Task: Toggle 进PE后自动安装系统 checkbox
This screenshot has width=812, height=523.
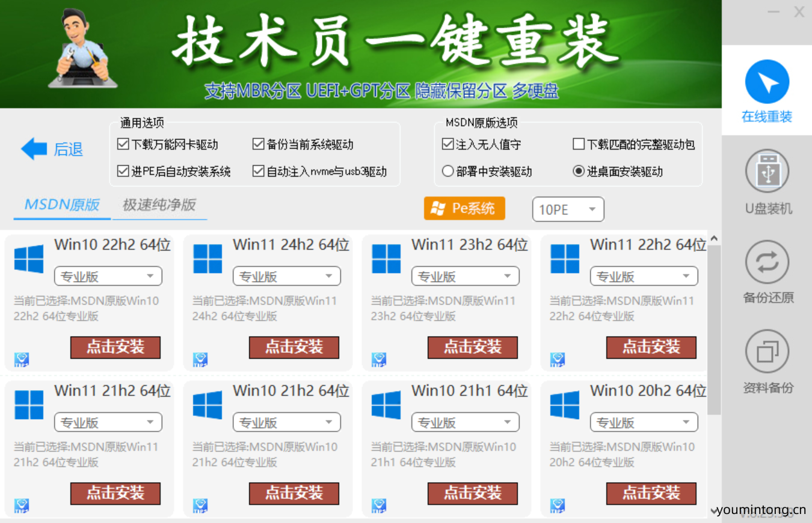Action: coord(123,171)
